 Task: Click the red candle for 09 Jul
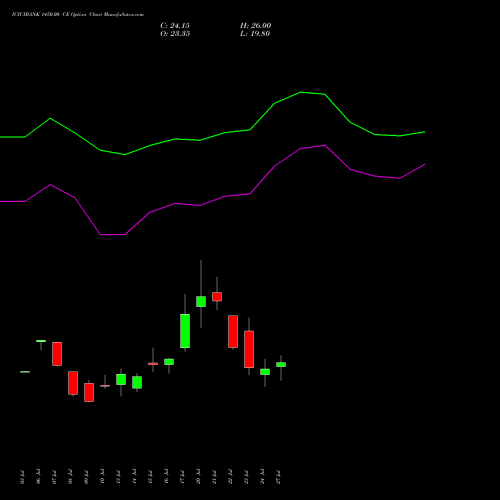(89, 392)
